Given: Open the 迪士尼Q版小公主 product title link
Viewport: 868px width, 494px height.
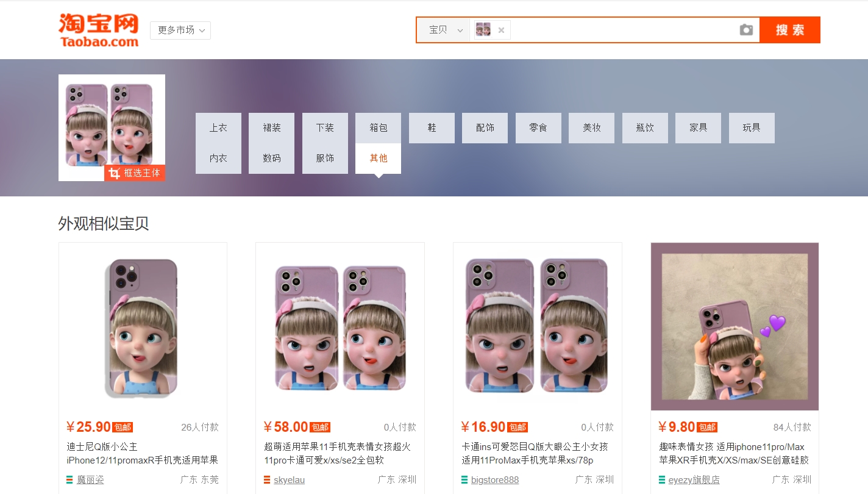Looking at the screenshot, I should [143, 453].
